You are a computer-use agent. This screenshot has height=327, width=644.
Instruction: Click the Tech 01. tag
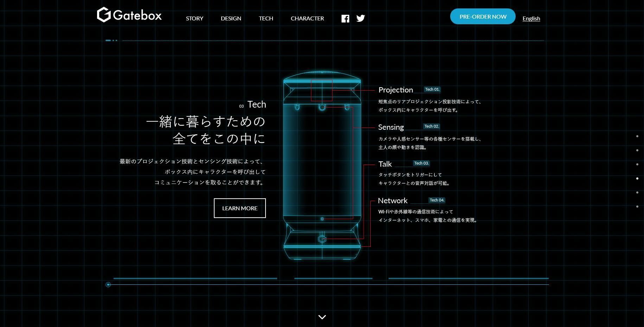point(432,89)
